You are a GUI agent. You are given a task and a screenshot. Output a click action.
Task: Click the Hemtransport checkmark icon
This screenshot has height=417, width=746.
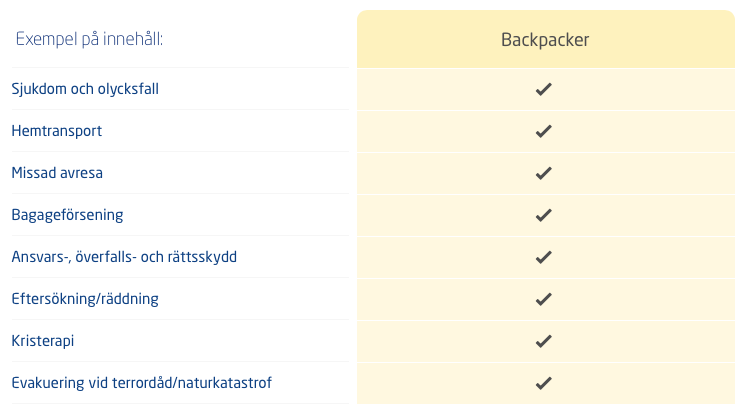click(543, 131)
